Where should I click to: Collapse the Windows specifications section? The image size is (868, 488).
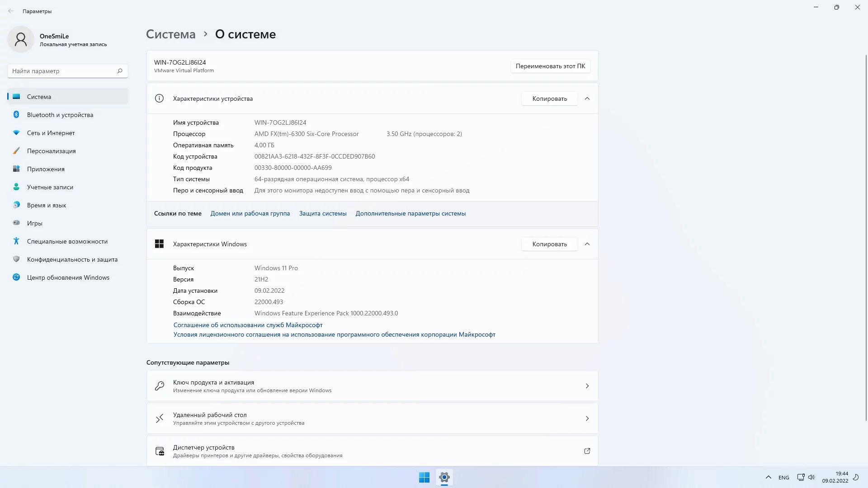[x=587, y=244]
